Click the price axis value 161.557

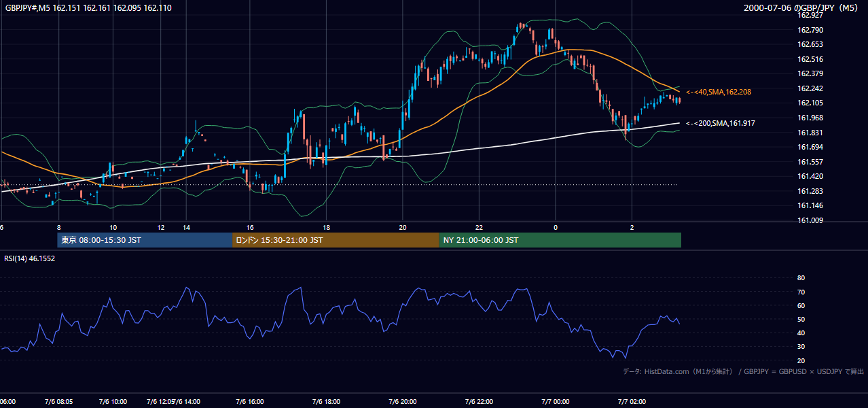pos(810,162)
